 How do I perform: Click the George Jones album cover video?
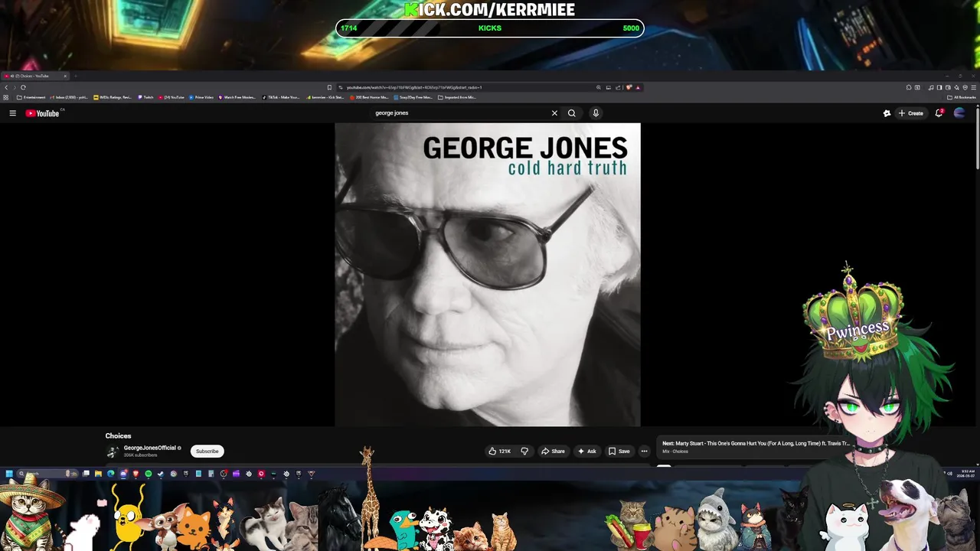point(488,275)
